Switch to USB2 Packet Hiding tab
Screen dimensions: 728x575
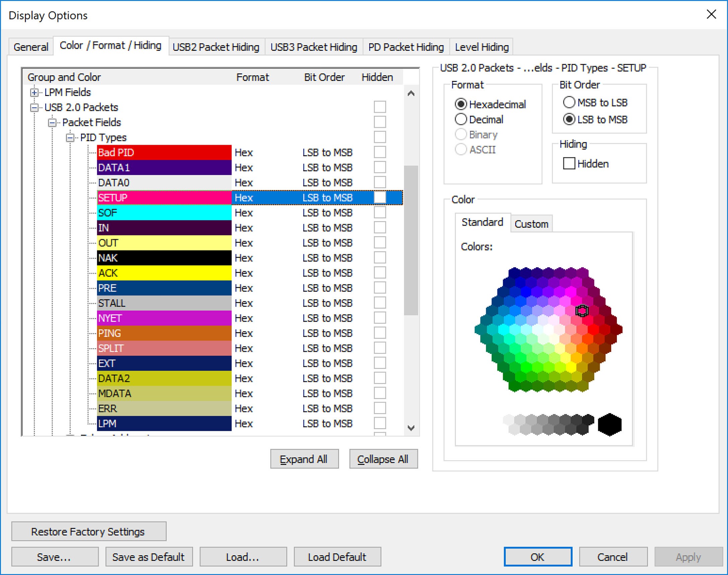tap(216, 47)
